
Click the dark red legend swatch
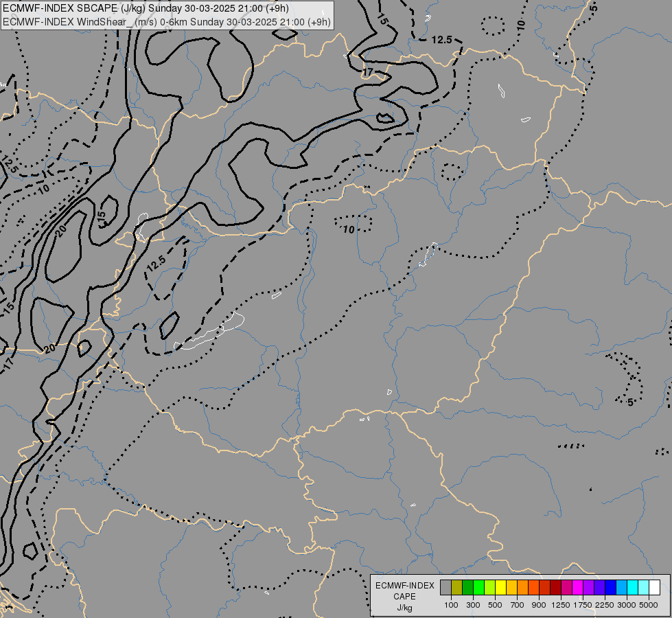click(x=555, y=587)
